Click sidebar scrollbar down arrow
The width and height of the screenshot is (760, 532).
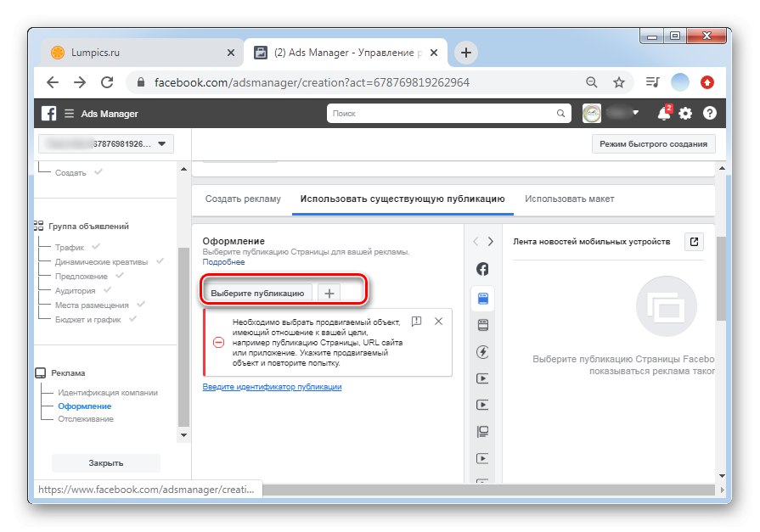[x=183, y=435]
